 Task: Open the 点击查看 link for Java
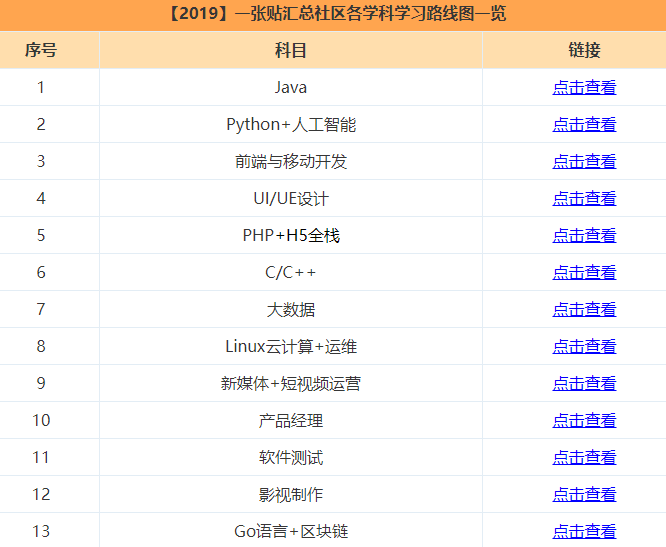(584, 87)
